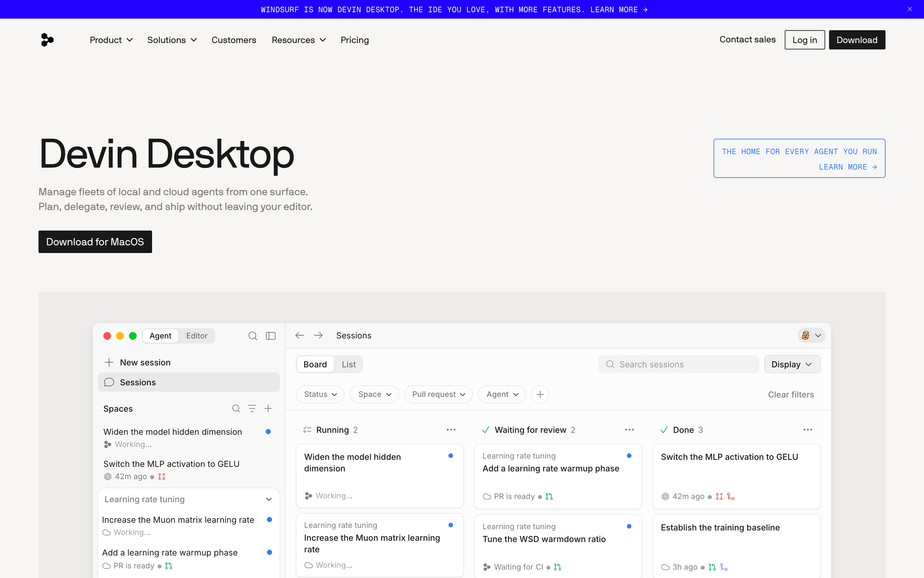Select Switch the MLP activation to GELU in sidebar
The image size is (924, 578).
(189, 469)
